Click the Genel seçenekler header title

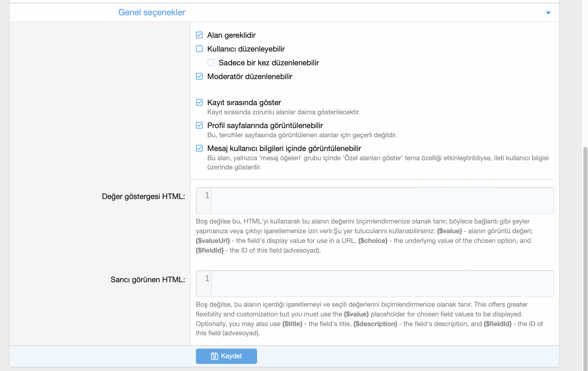pos(152,12)
